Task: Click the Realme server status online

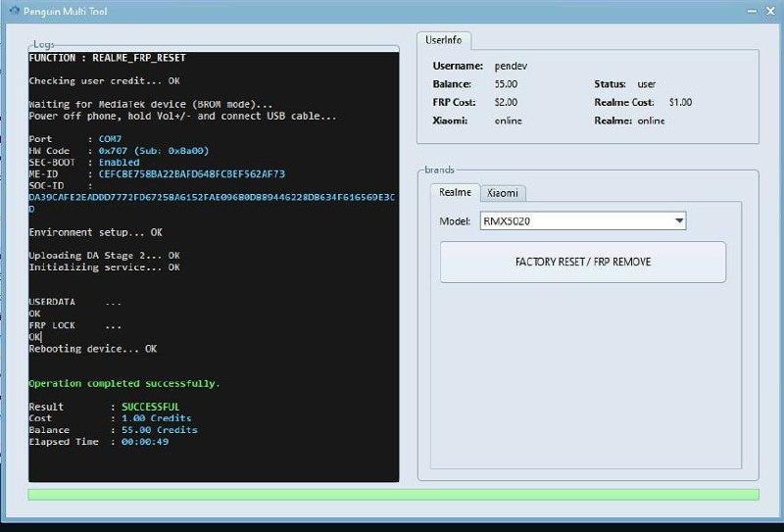Action: (651, 121)
